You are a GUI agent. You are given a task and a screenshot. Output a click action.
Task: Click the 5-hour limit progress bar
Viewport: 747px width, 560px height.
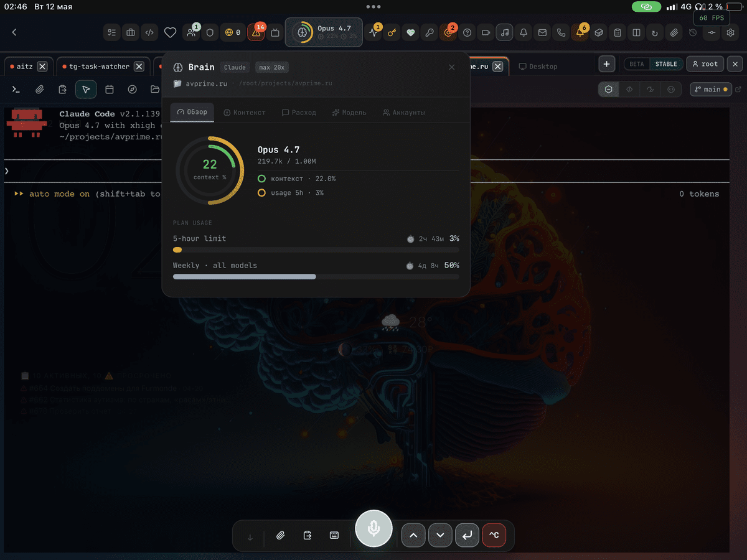pyautogui.click(x=316, y=250)
